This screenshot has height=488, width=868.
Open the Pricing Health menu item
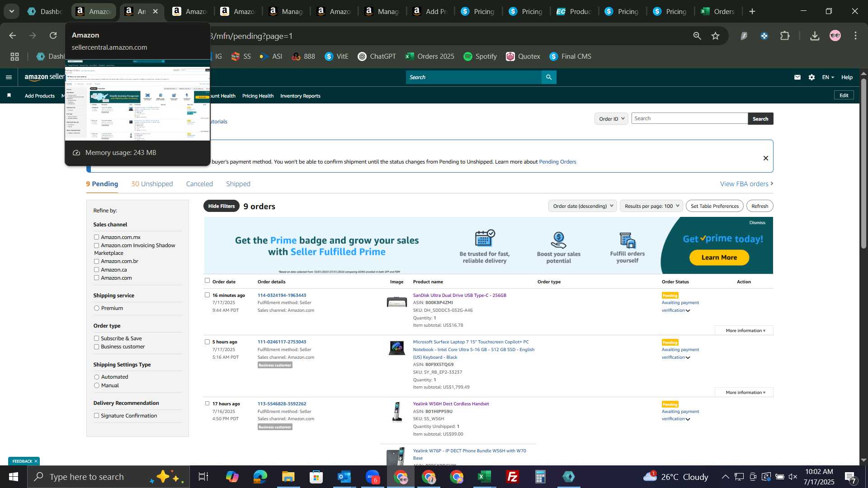(258, 96)
